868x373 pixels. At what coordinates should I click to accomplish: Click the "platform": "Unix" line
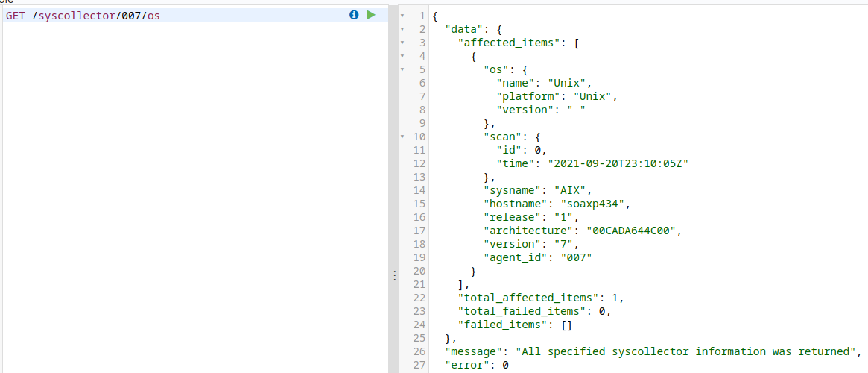point(557,96)
